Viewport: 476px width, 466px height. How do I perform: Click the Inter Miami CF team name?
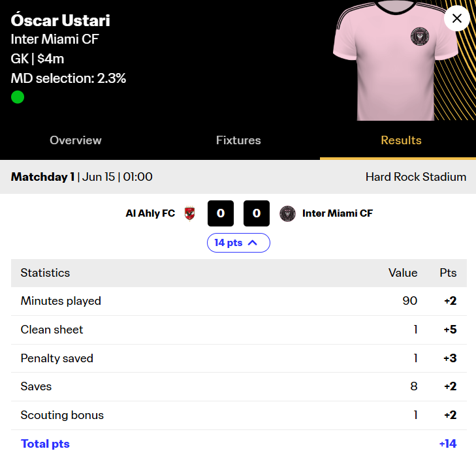coord(338,213)
